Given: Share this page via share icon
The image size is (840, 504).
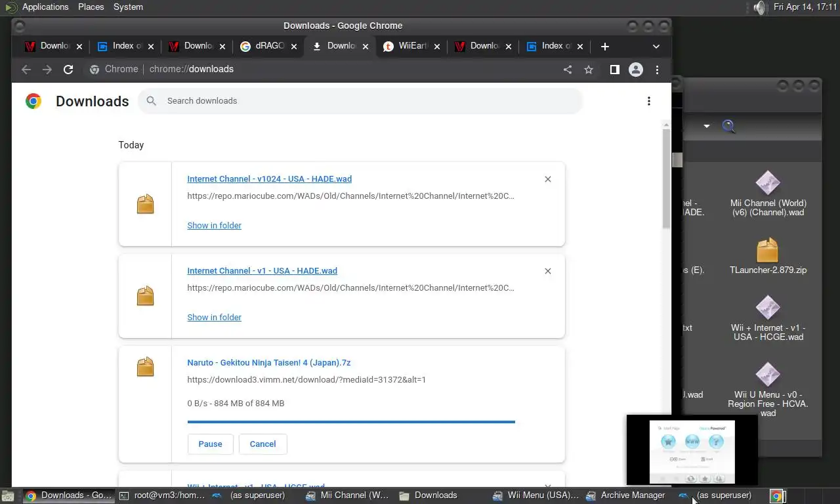Looking at the screenshot, I should point(568,70).
